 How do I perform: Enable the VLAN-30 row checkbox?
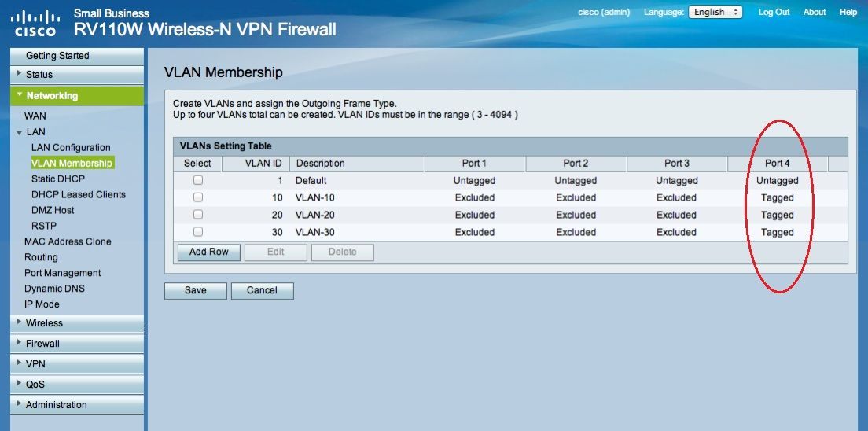[x=197, y=231]
